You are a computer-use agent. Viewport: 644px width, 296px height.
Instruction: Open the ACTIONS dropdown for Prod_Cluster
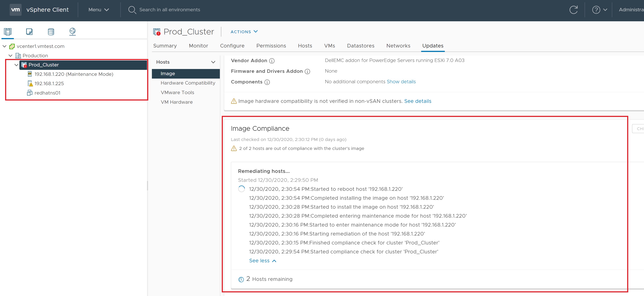click(244, 32)
